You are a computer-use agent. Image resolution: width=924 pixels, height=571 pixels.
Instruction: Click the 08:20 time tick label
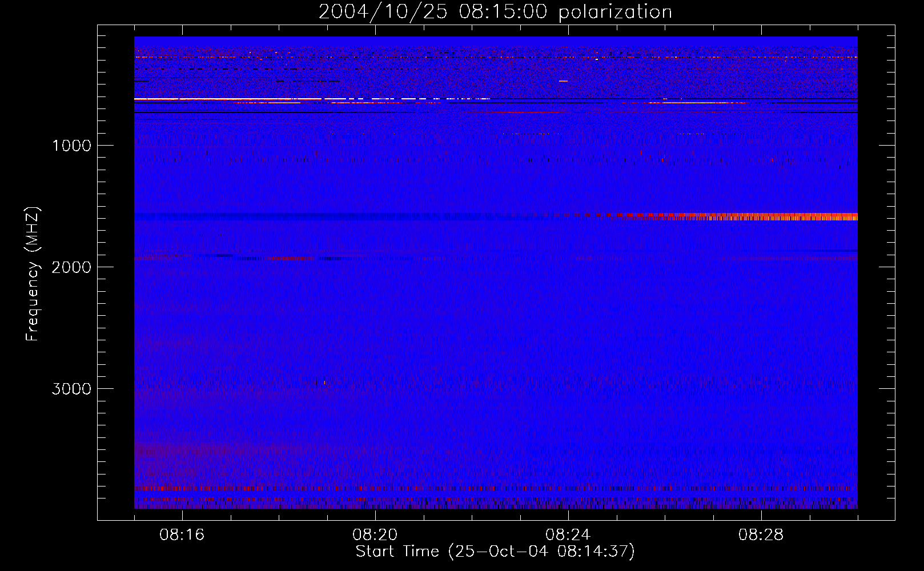[x=375, y=535]
